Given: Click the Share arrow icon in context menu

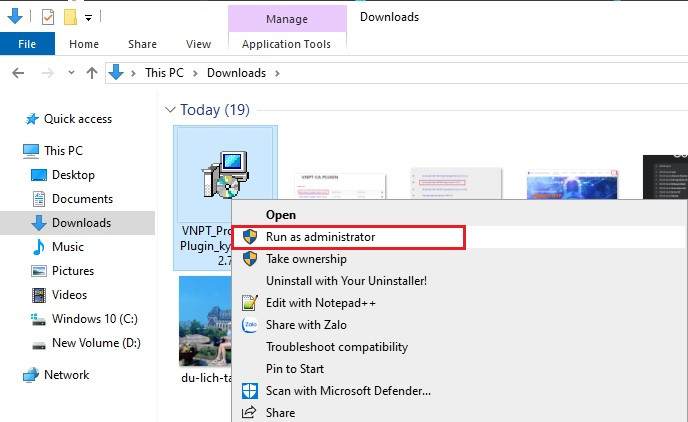Looking at the screenshot, I should 249,411.
